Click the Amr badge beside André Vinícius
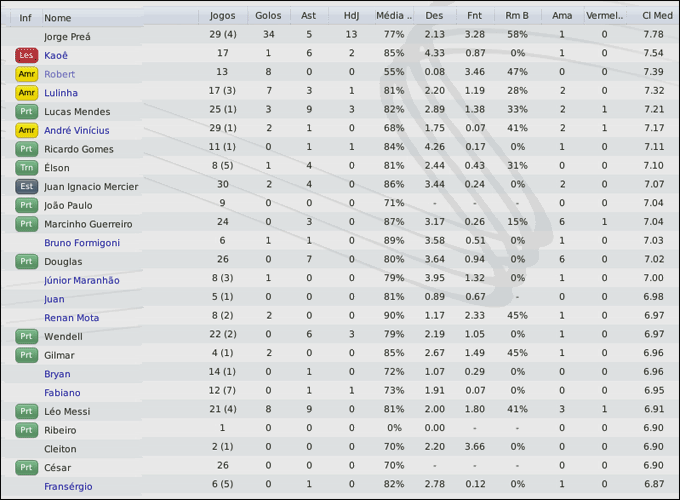680x500 pixels. tap(26, 130)
